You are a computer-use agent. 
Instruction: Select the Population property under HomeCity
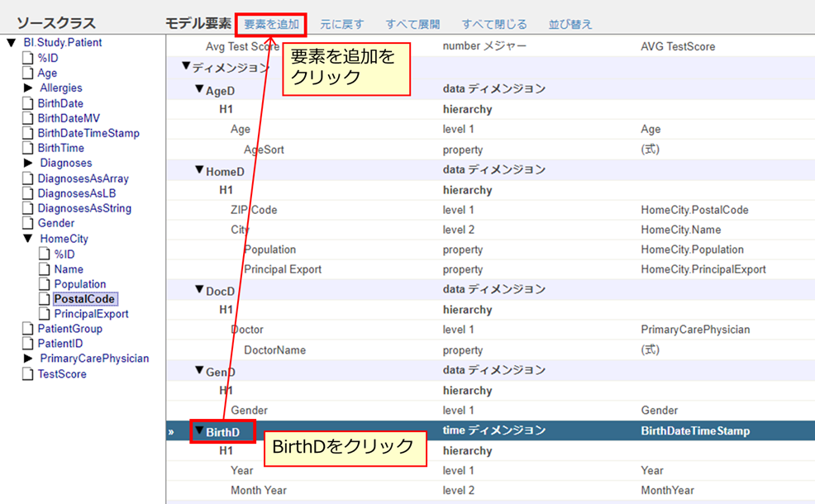coord(79,284)
